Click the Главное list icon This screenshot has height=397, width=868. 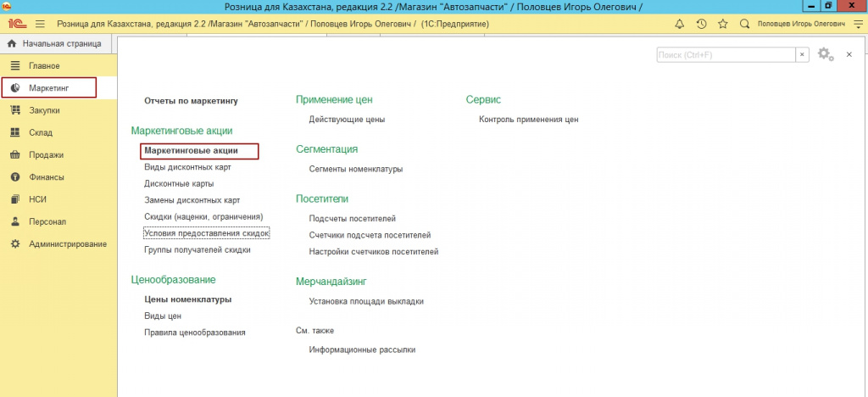[15, 66]
